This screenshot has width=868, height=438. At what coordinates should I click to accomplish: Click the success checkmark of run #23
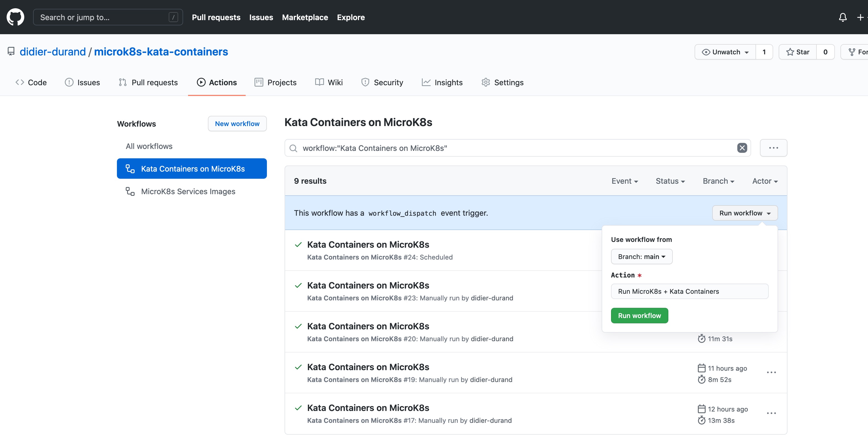point(298,285)
